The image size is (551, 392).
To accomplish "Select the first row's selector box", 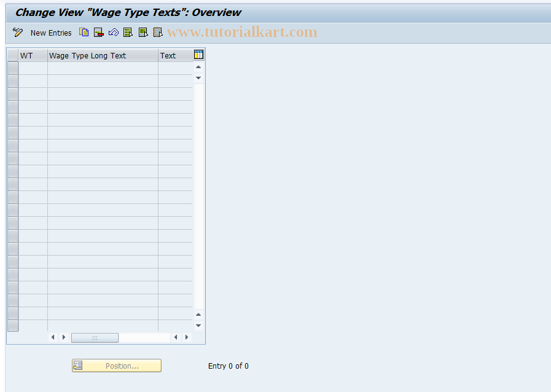I will coord(13,68).
